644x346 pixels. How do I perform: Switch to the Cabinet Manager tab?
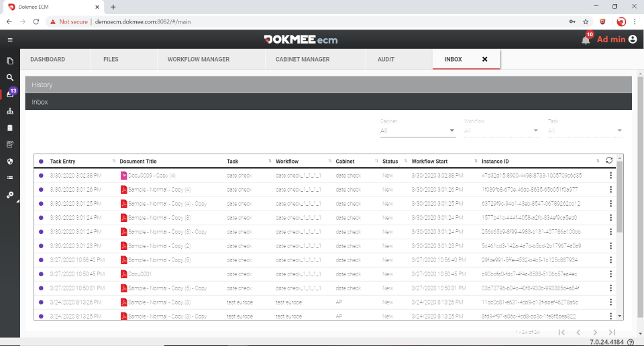coord(303,59)
